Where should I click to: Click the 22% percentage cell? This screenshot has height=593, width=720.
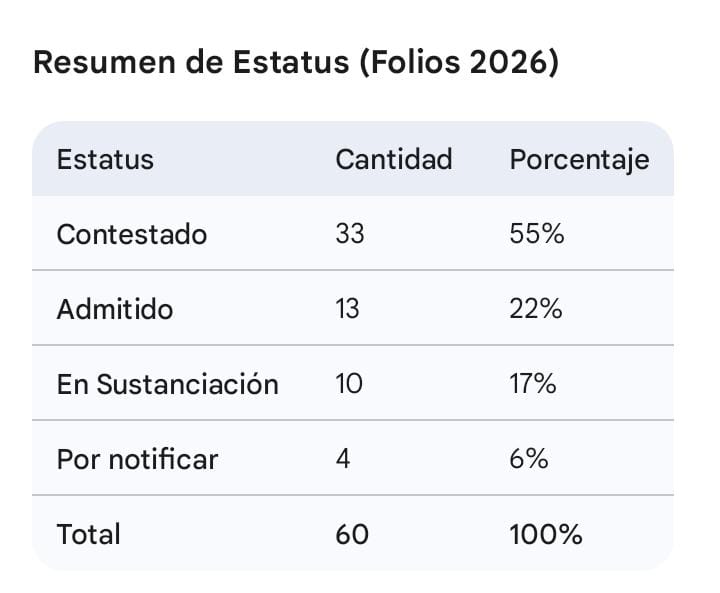coord(536,309)
